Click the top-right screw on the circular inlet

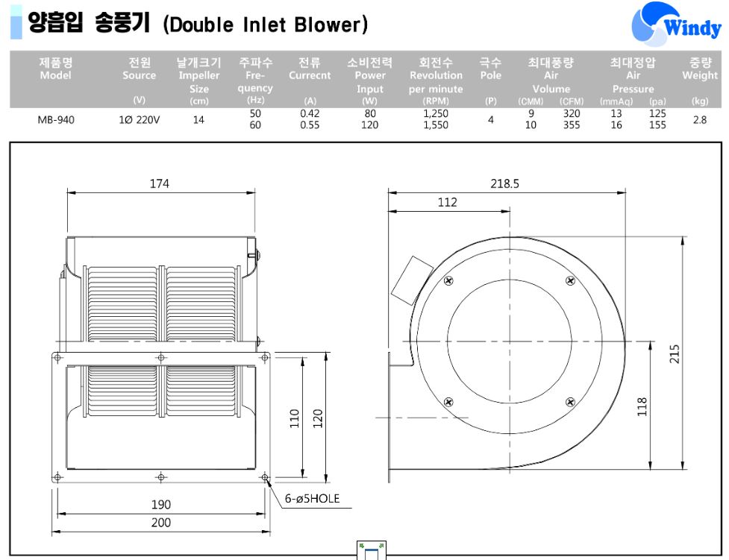click(x=571, y=280)
